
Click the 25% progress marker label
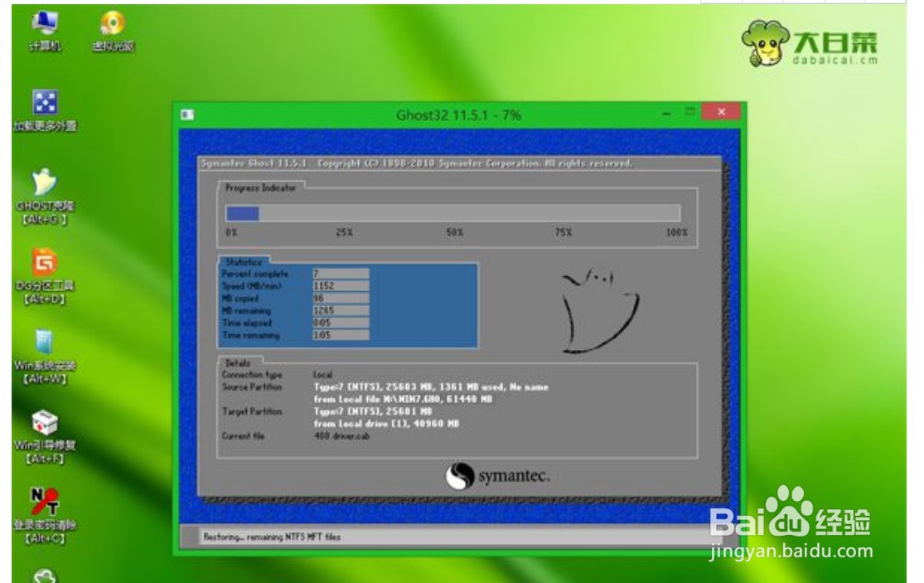(x=344, y=232)
